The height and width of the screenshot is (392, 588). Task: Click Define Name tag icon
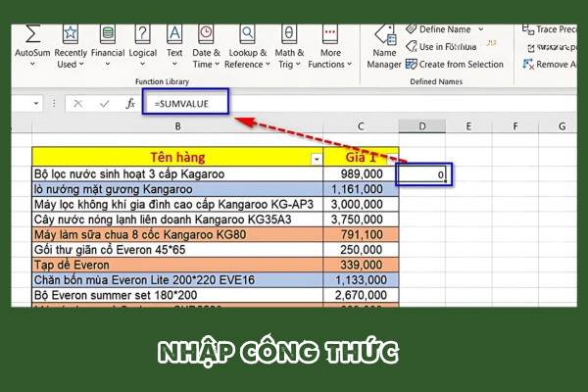[x=412, y=28]
